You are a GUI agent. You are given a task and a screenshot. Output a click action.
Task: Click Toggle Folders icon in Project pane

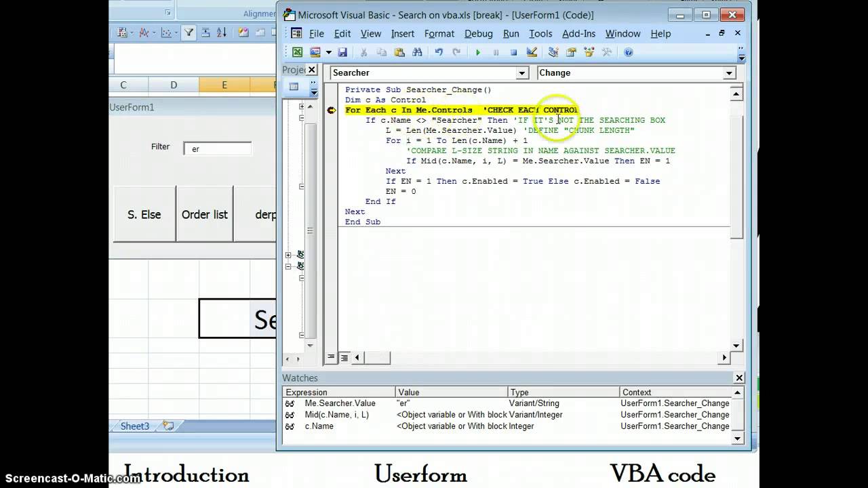tap(294, 87)
